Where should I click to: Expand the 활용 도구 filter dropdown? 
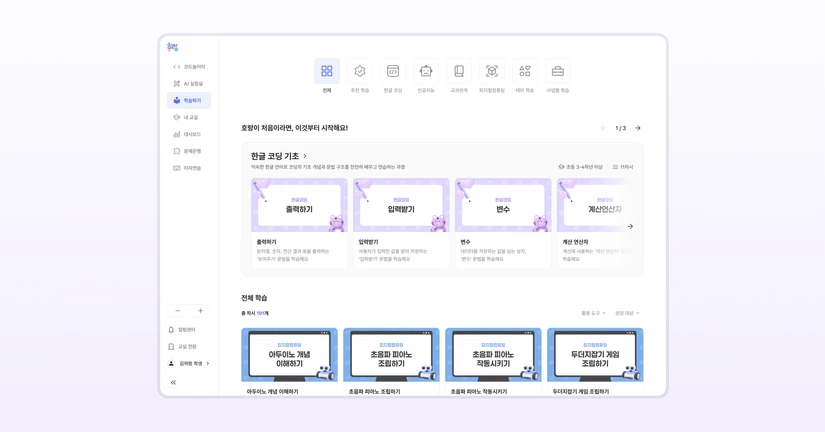(593, 313)
